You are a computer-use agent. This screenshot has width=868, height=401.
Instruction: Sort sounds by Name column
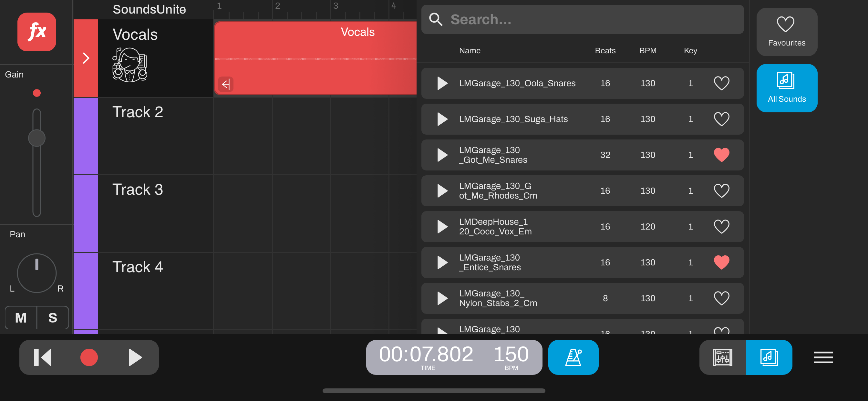470,51
